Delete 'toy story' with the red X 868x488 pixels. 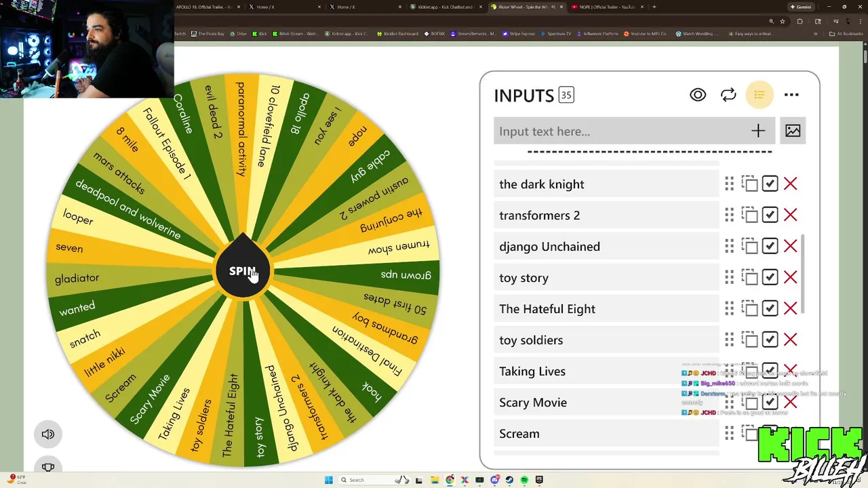pos(790,277)
